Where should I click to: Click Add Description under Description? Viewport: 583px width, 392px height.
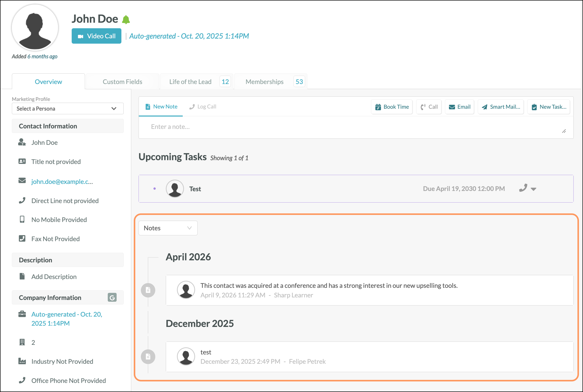[x=54, y=276]
